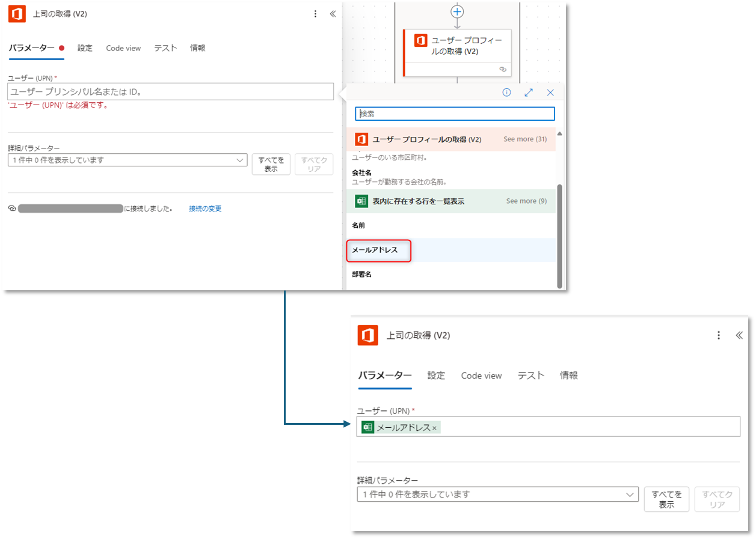Expand the dynamic content popup to full size
The height and width of the screenshot is (539, 756).
529,93
